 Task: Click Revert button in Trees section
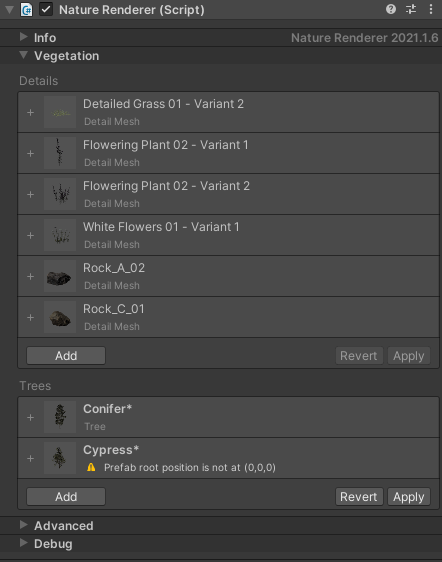(359, 497)
